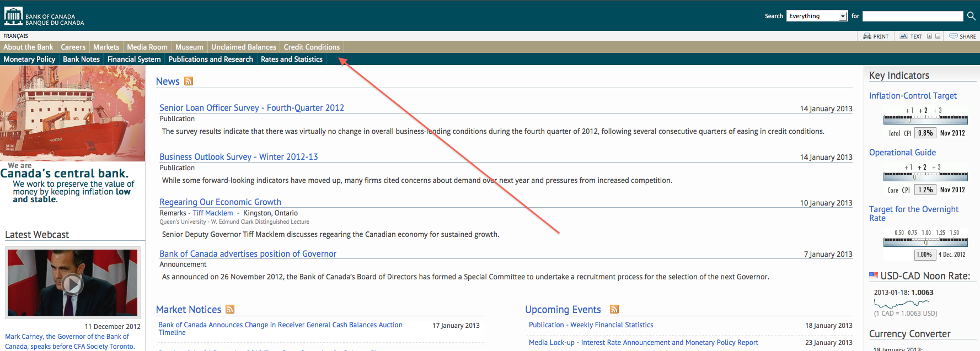Click into the search text field
This screenshot has height=351, width=980.
click(x=912, y=17)
